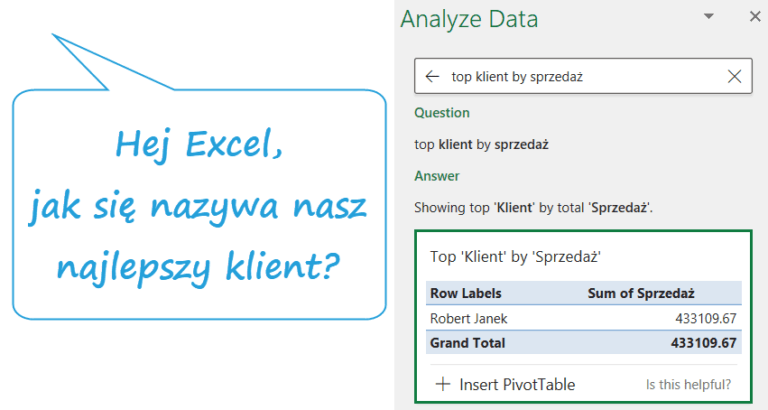This screenshot has height=410, width=768.
Task: Select the 'Row Labels' column header
Action: 465,293
